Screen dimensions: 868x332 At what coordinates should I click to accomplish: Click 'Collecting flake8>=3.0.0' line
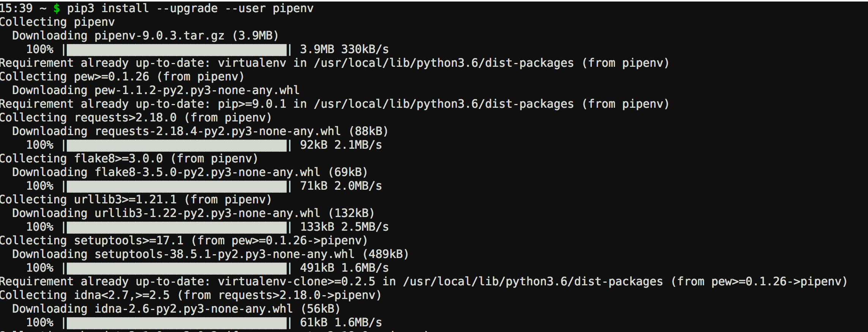tap(129, 159)
